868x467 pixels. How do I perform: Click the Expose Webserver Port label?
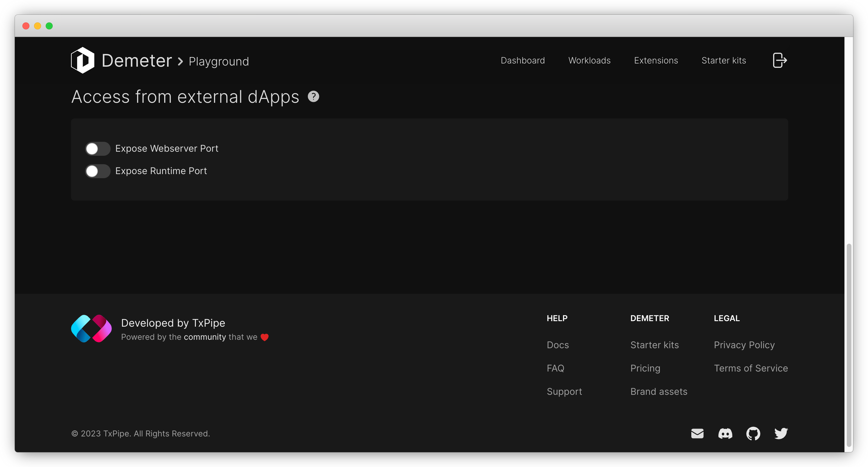[x=167, y=148]
